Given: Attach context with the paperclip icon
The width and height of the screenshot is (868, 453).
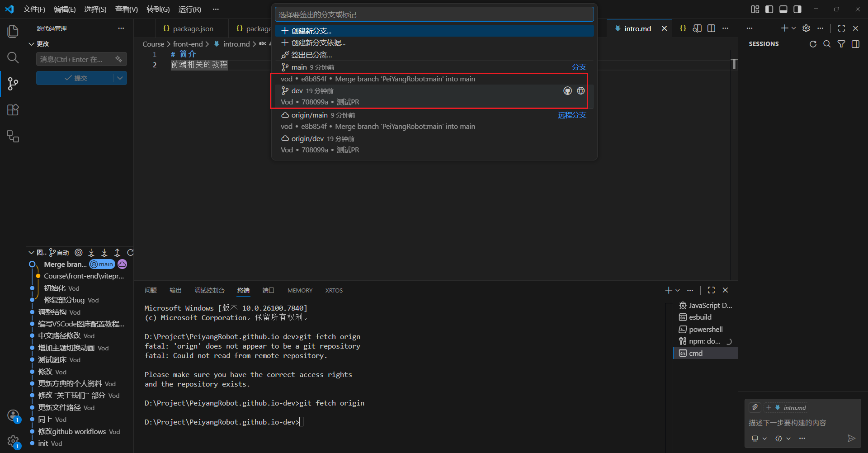Looking at the screenshot, I should coord(755,407).
